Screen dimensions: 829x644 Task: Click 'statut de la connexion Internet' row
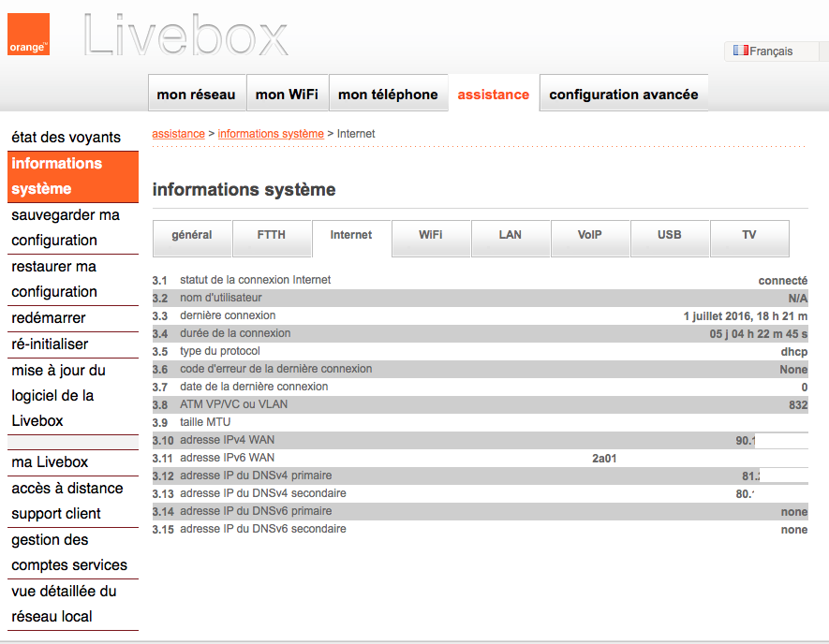tap(480, 280)
